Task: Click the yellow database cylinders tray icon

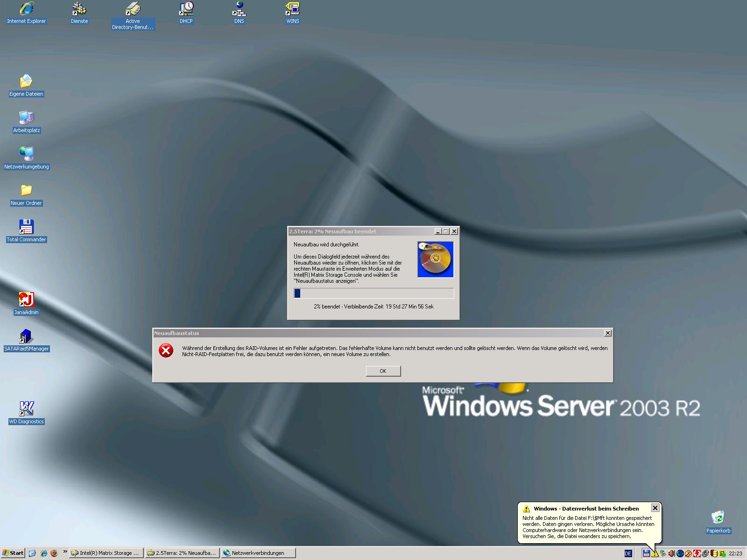Action: click(714, 553)
